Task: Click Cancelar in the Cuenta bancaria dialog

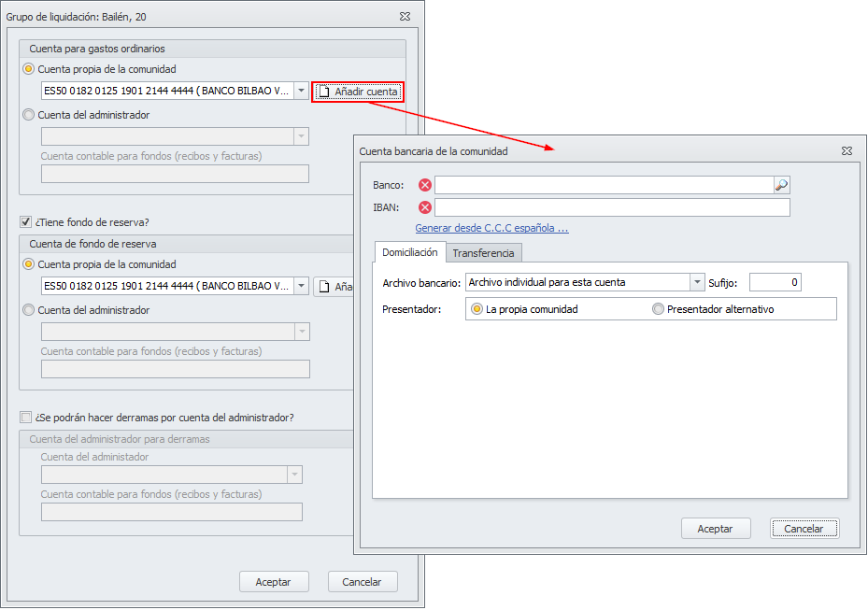Action: [x=804, y=529]
